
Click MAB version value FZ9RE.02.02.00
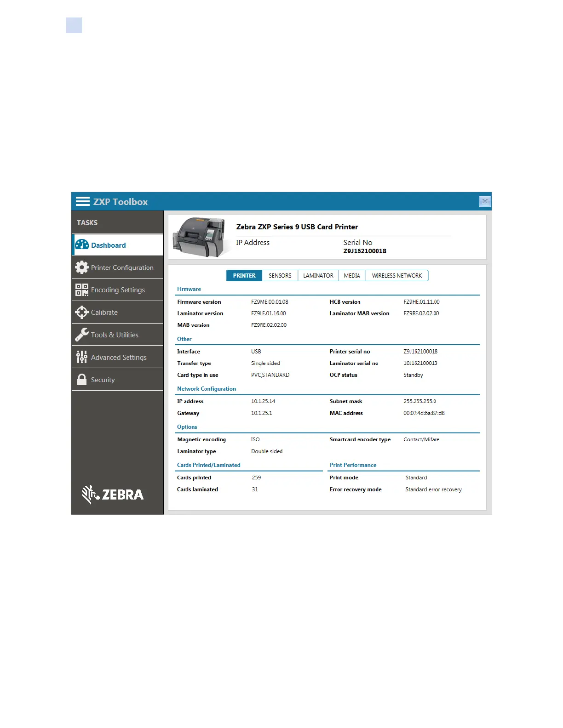(269, 325)
